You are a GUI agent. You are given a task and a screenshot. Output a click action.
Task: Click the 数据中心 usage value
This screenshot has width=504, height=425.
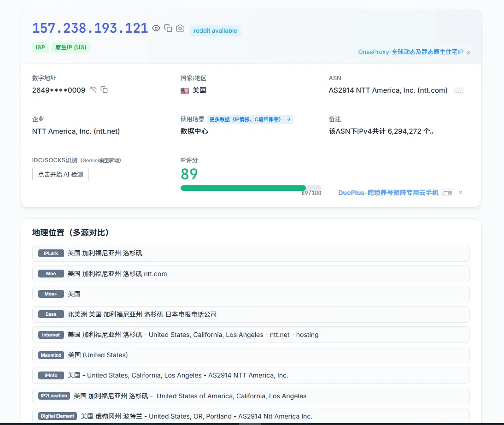pos(194,131)
